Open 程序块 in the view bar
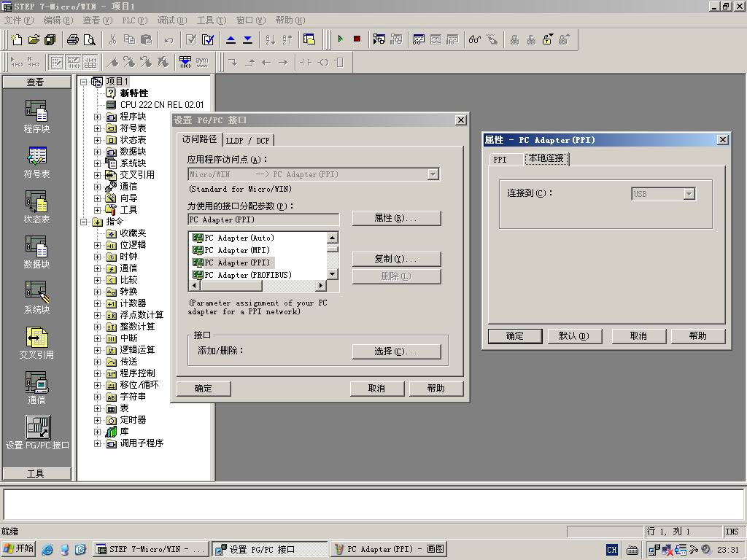This screenshot has width=747, height=560. pos(36,117)
